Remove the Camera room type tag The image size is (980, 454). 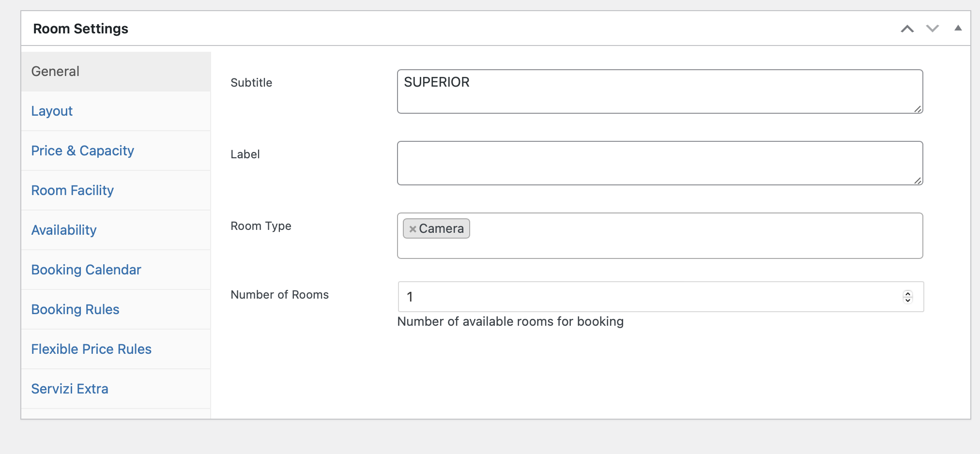pos(413,229)
